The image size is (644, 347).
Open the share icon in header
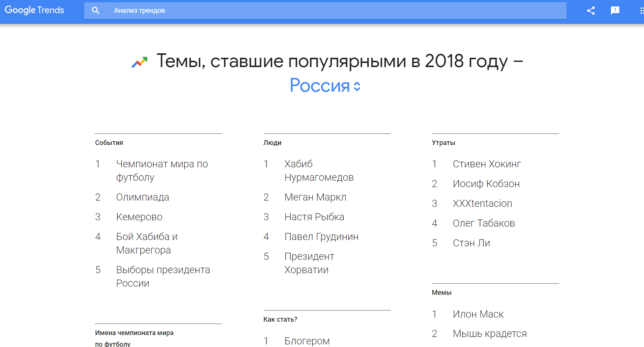tap(591, 10)
